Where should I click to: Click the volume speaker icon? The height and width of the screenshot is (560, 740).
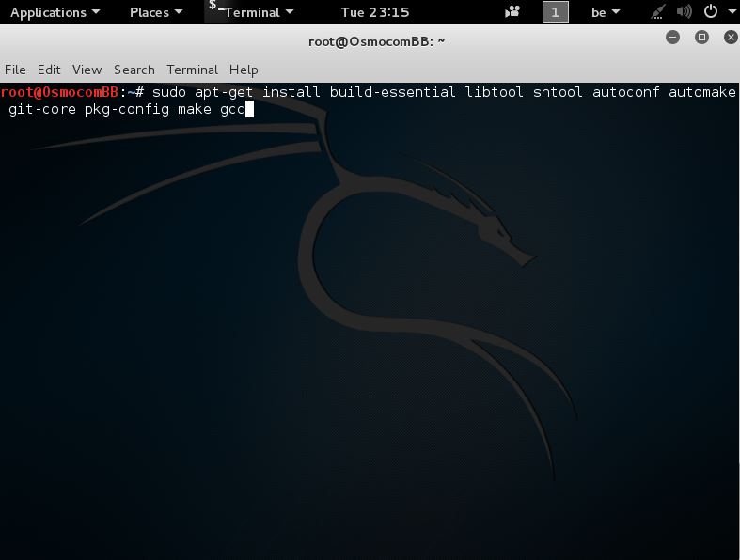[x=684, y=12]
